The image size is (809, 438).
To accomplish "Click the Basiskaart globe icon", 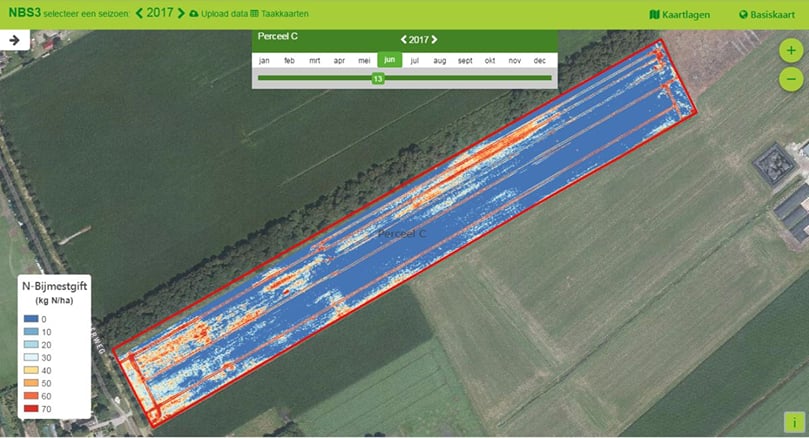I will [x=743, y=14].
